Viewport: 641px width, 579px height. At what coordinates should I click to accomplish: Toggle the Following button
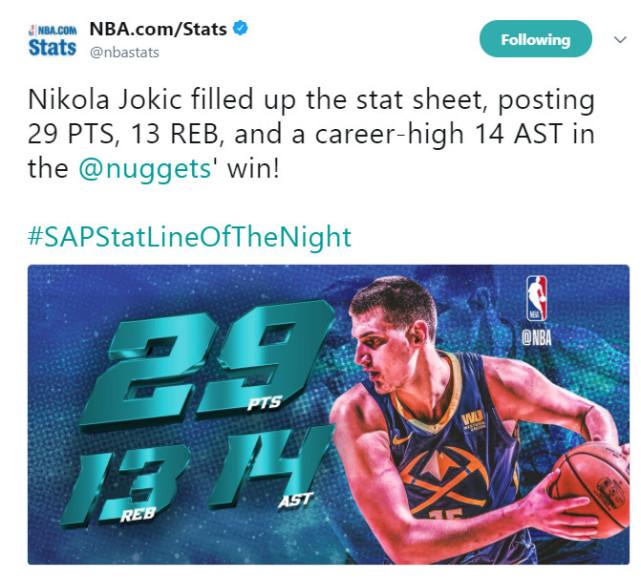pyautogui.click(x=536, y=40)
